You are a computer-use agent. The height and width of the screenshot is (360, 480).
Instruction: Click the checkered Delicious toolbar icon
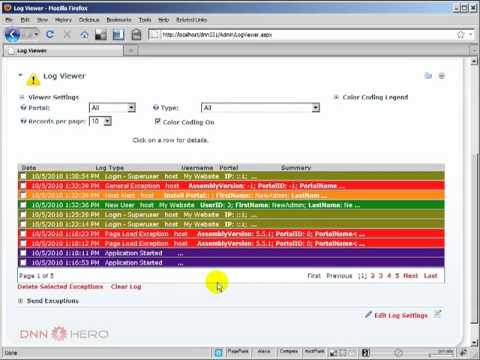coord(101,35)
